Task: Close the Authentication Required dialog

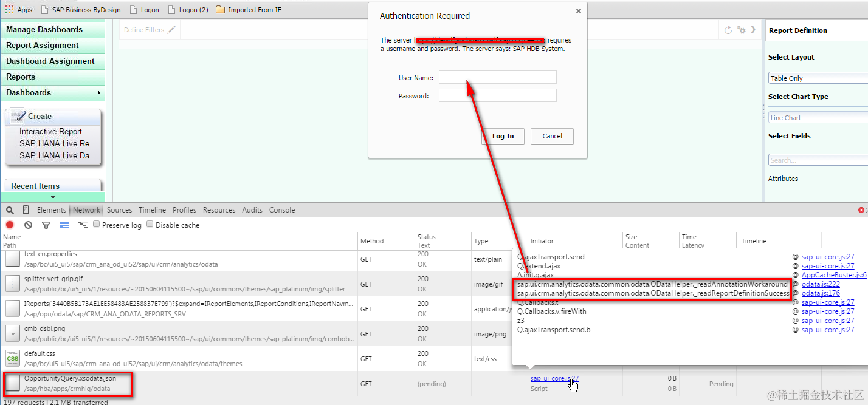Action: point(578,10)
